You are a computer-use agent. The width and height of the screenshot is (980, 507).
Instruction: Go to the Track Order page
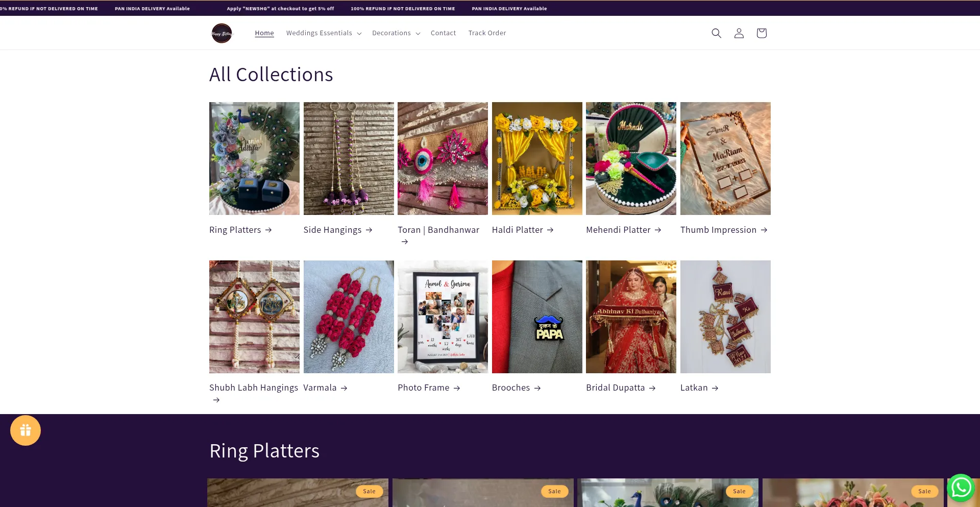point(487,33)
